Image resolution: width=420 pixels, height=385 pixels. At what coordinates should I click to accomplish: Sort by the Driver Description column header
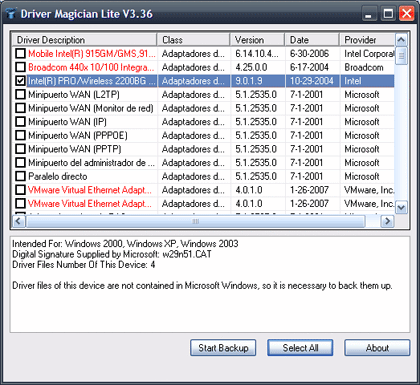(85, 40)
